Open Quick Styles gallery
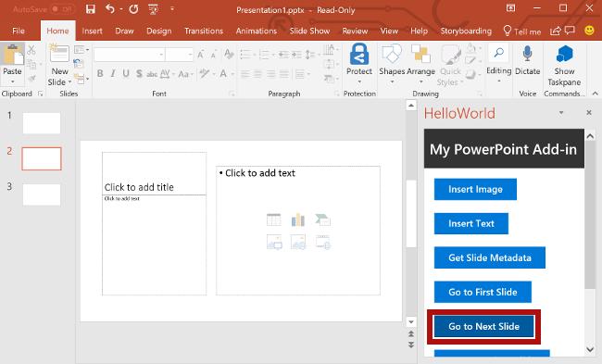The width and height of the screenshot is (602, 364). (450, 65)
